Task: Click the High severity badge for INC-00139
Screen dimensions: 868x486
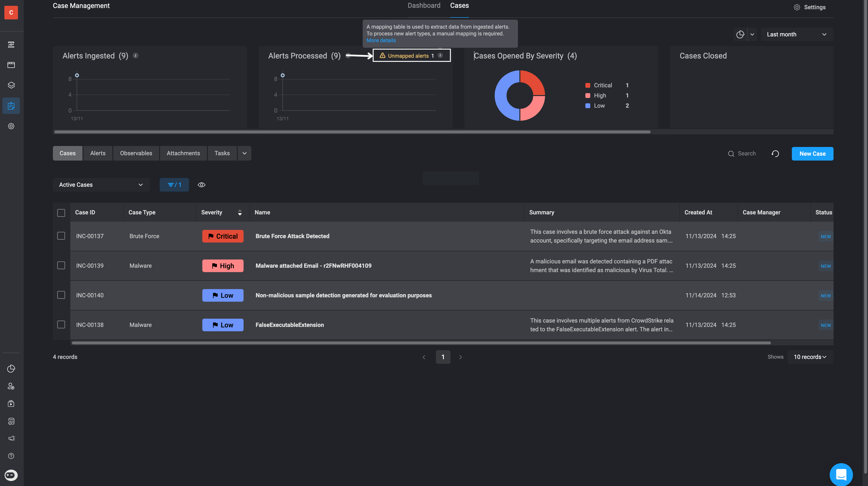Action: tap(223, 266)
